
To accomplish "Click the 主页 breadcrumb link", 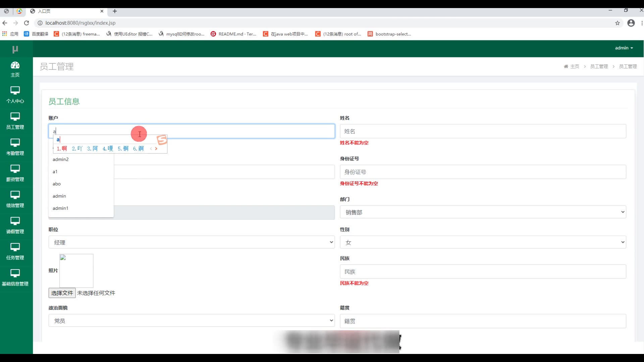I will [574, 66].
